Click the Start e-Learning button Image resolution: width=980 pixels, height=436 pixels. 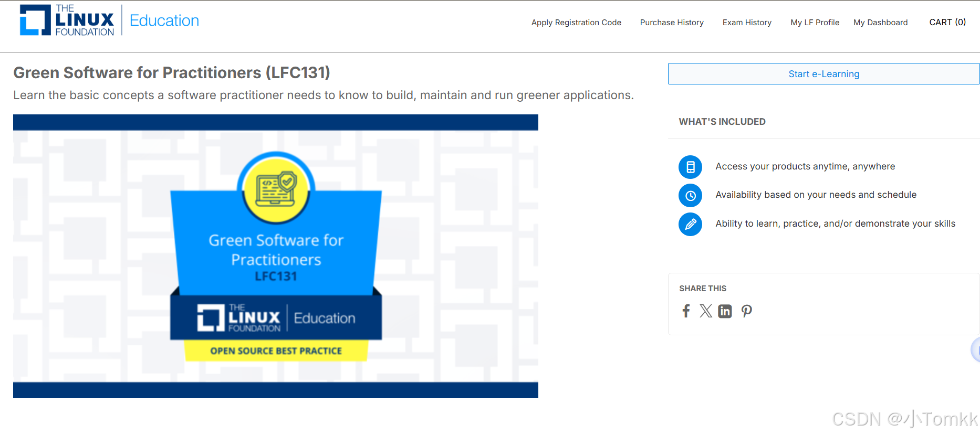pyautogui.click(x=823, y=74)
